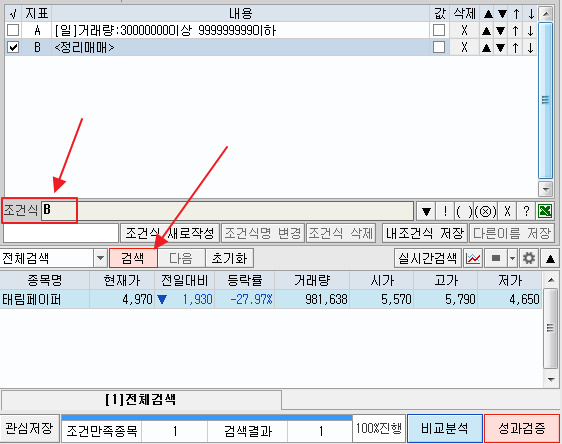Click the 초기화 reset button
This screenshot has height=444, width=562.
click(x=229, y=258)
